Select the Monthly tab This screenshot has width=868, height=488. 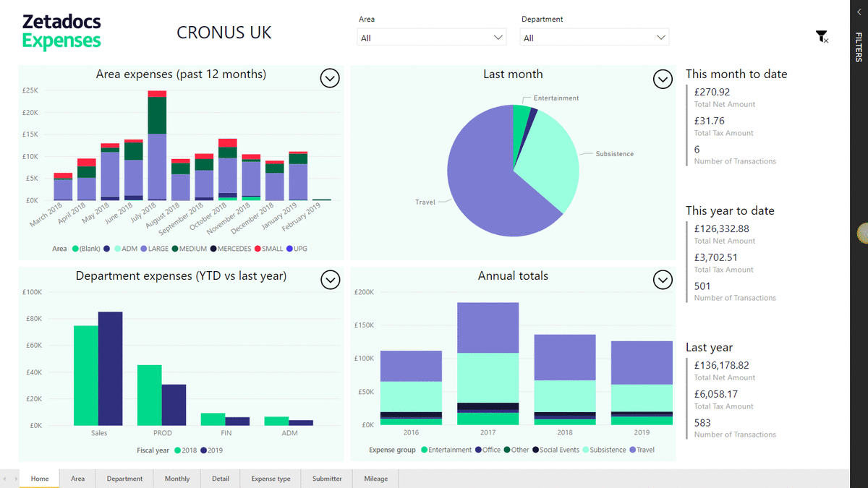tap(176, 478)
